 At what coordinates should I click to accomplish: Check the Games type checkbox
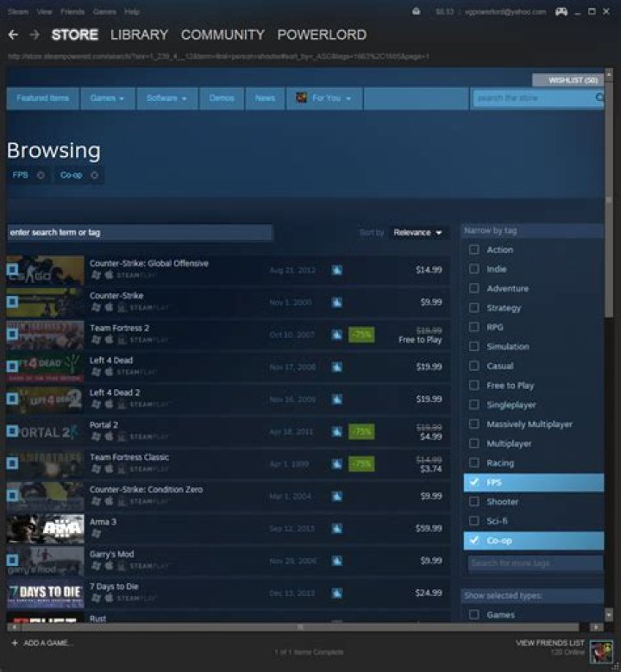tap(474, 614)
